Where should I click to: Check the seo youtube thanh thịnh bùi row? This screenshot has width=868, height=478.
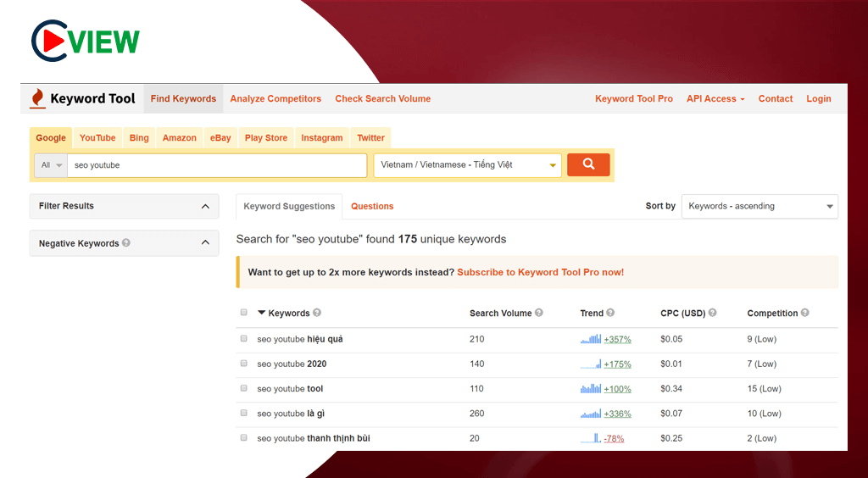(243, 437)
